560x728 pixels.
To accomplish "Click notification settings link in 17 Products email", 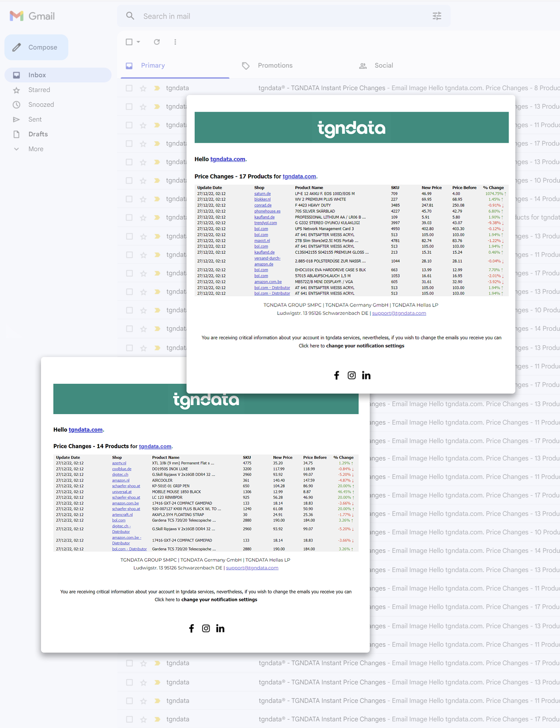I will coord(365,346).
